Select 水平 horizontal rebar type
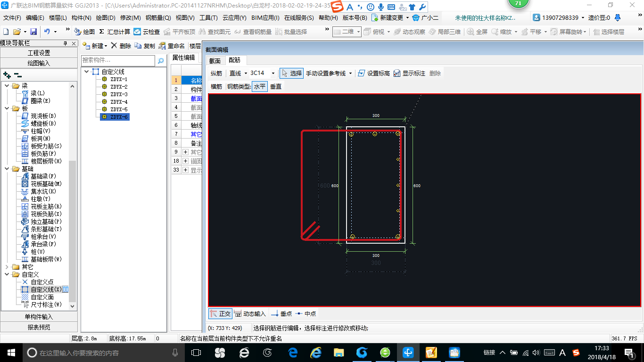Screen dimensions: 644x362 click(x=260, y=86)
